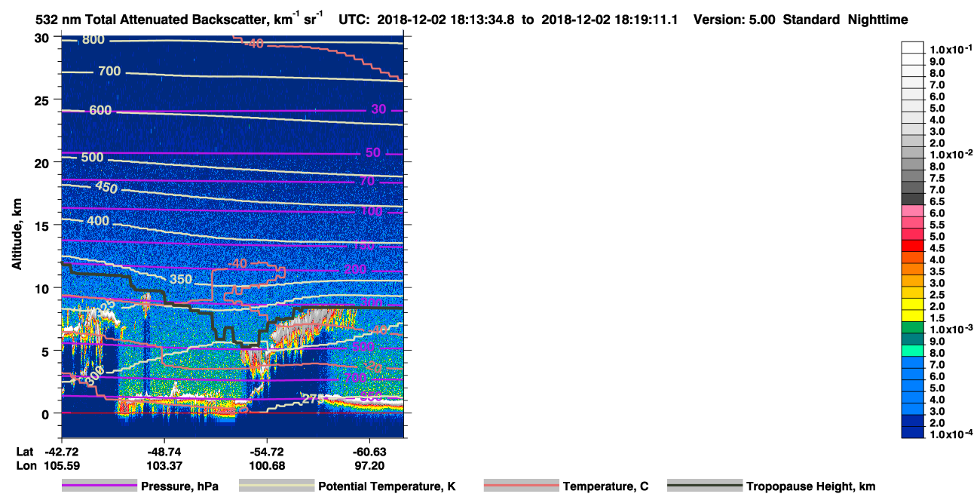The height and width of the screenshot is (503, 980).
Task: Click the Tropopause Height, km legend line
Action: point(705,486)
